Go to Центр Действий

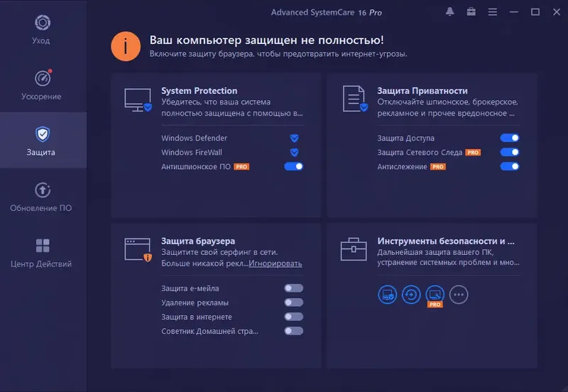point(43,252)
